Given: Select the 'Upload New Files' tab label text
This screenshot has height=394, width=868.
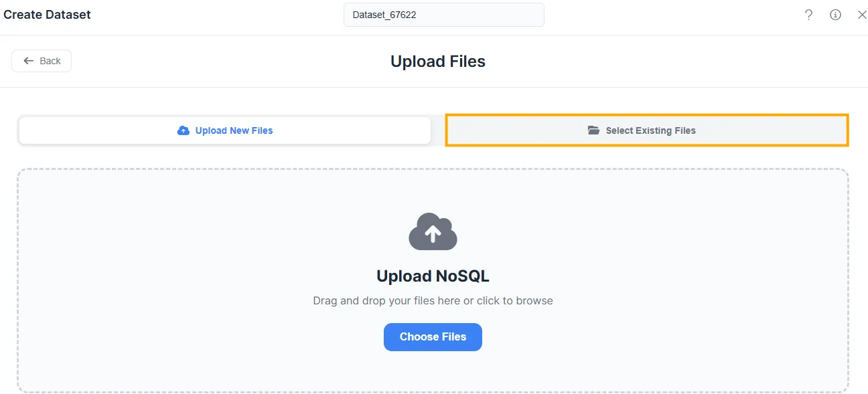Looking at the screenshot, I should click(x=234, y=130).
